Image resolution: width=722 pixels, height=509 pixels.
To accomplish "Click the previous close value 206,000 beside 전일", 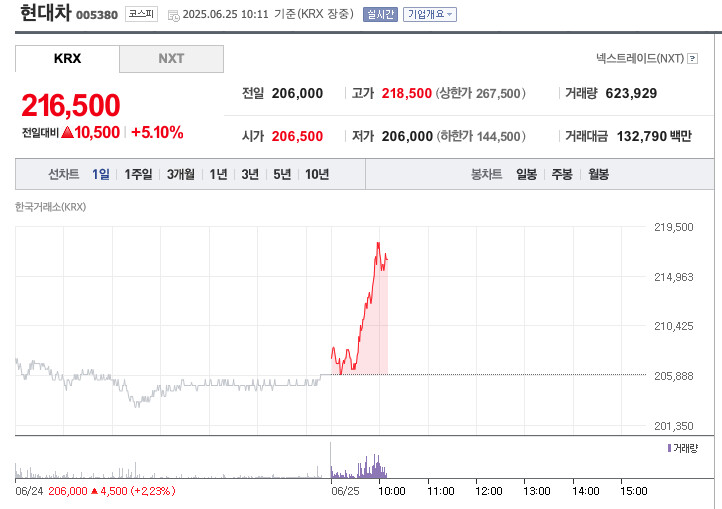I will 297,94.
